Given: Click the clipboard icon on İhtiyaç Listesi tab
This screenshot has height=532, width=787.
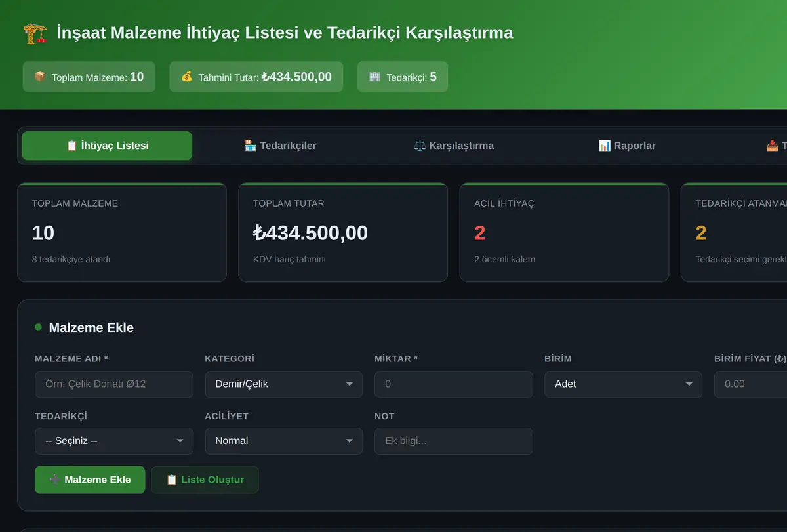Looking at the screenshot, I should 72,146.
